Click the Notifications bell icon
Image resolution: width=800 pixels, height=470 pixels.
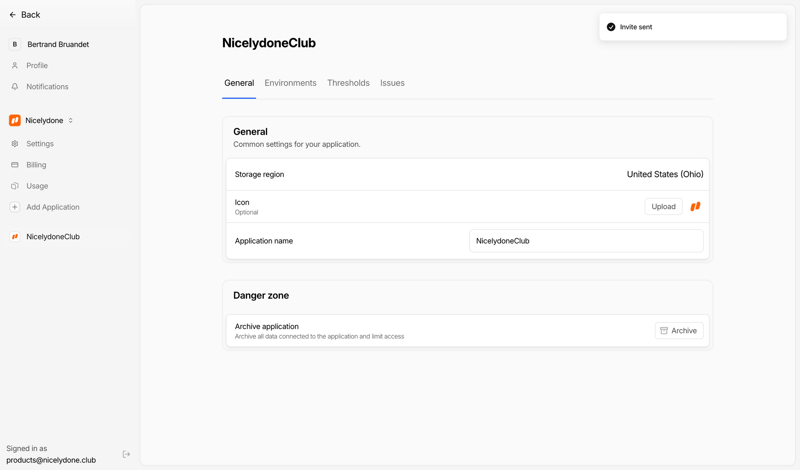click(x=15, y=87)
